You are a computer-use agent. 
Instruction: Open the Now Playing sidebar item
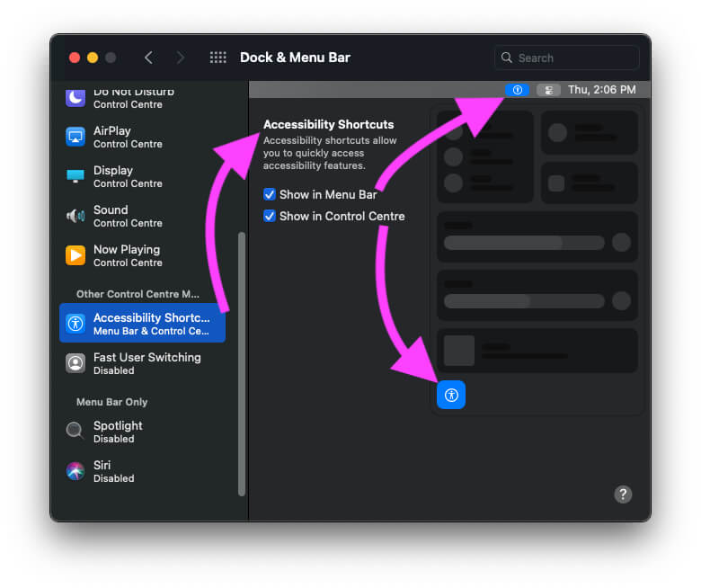[126, 255]
